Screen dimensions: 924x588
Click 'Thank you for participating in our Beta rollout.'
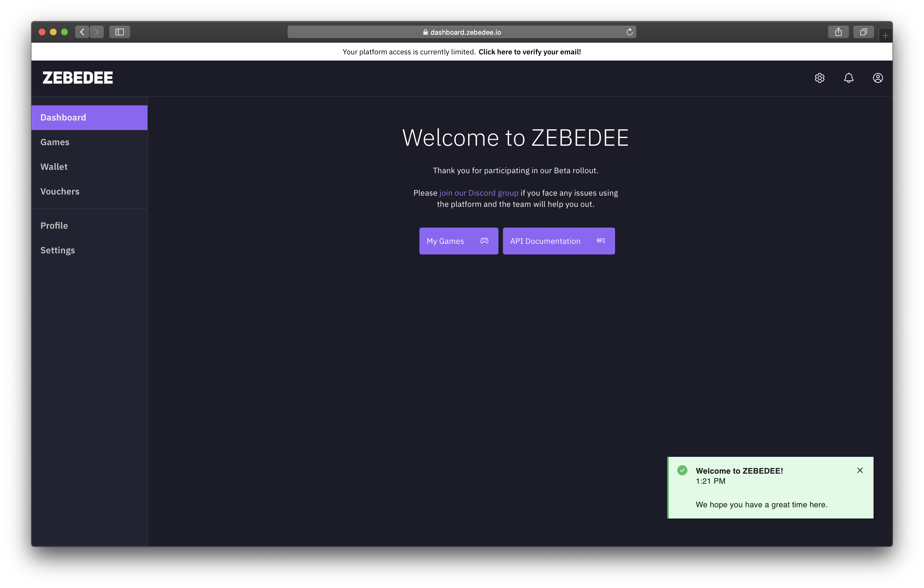(x=515, y=170)
